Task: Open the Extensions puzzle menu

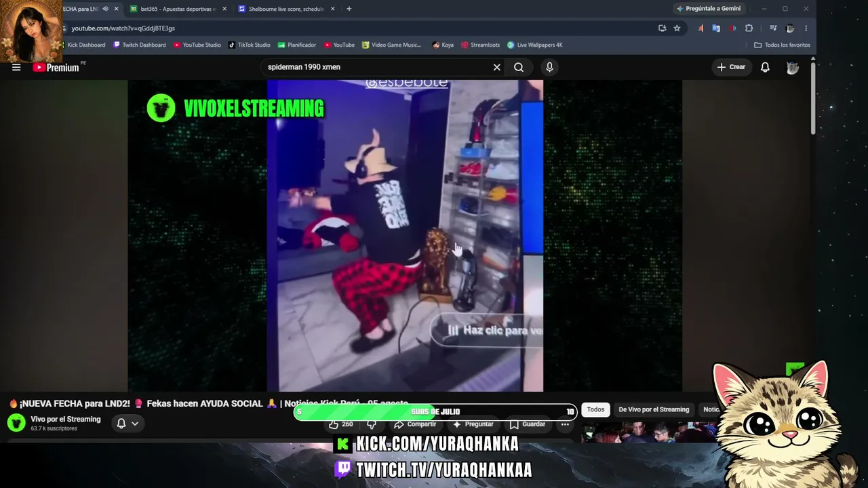Action: (749, 28)
